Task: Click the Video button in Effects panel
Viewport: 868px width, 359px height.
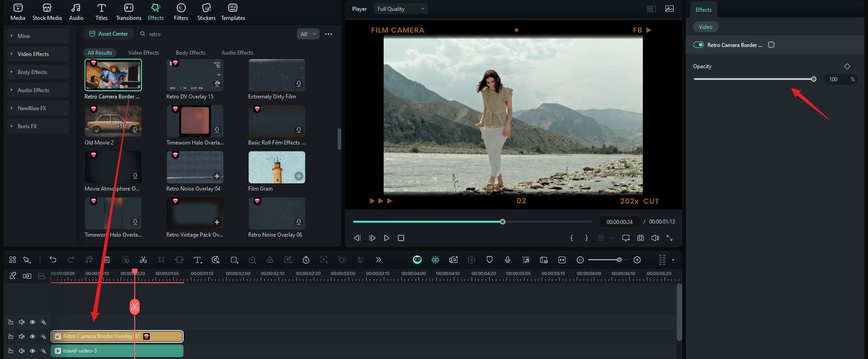Action: tap(705, 27)
